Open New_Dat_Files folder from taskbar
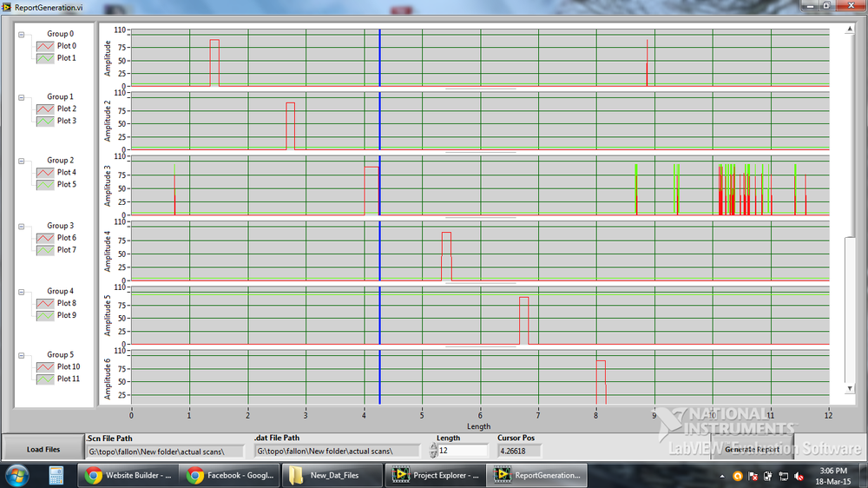This screenshot has width=868, height=488. coord(332,475)
